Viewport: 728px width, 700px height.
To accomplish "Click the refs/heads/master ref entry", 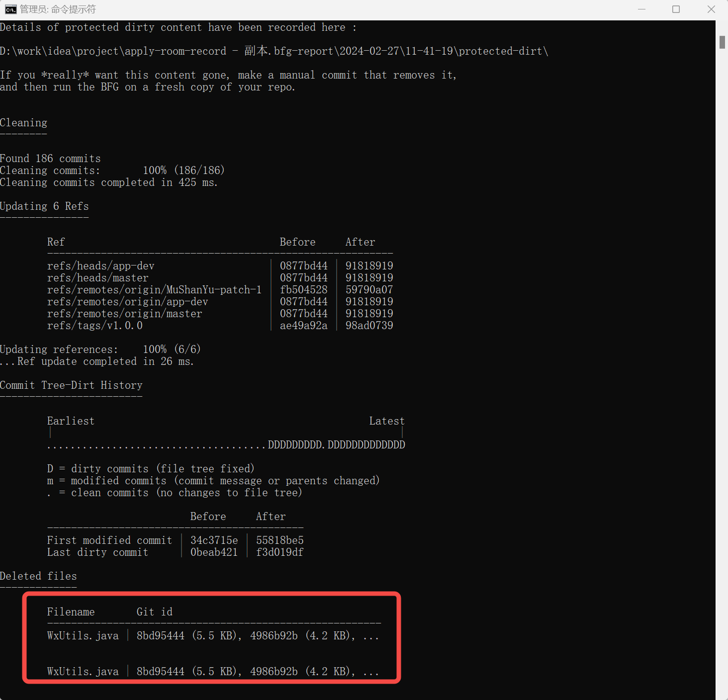I will (x=97, y=278).
